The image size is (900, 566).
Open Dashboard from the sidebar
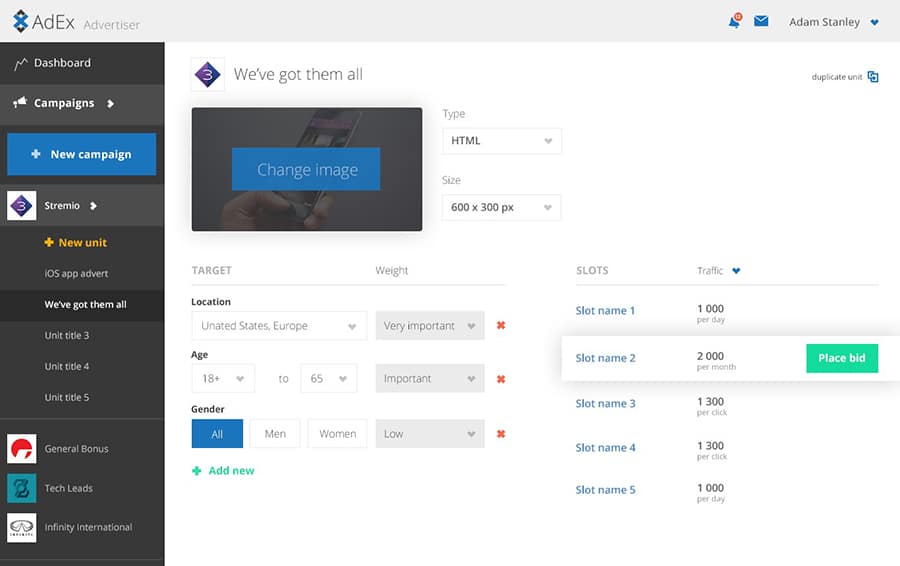coord(62,63)
